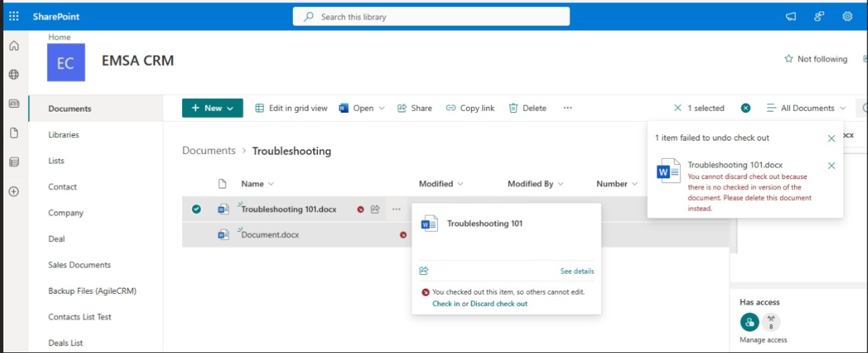Click the X next to 1 selected
This screenshot has width=868, height=353.
[677, 108]
